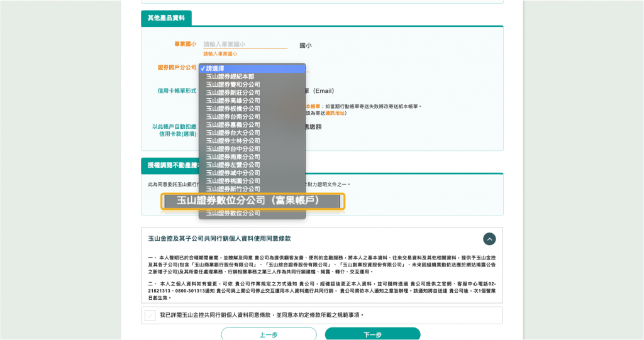Image resolution: width=644 pixels, height=340 pixels.
Task: Select 玉山證券板橋分公司 in the dropdown
Action: coord(252,109)
